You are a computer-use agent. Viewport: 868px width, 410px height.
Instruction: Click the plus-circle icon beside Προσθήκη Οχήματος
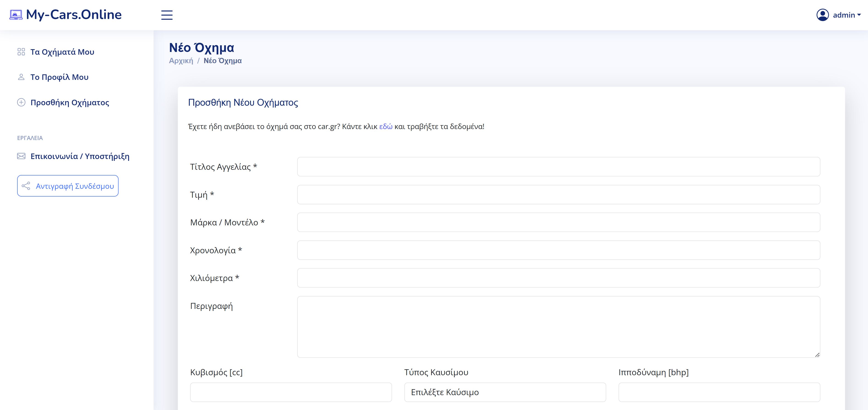click(21, 102)
